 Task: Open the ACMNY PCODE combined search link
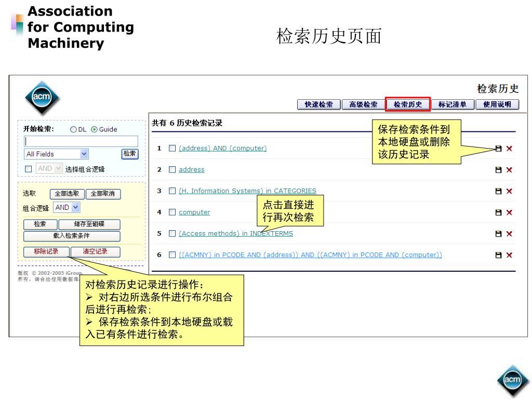(310, 255)
